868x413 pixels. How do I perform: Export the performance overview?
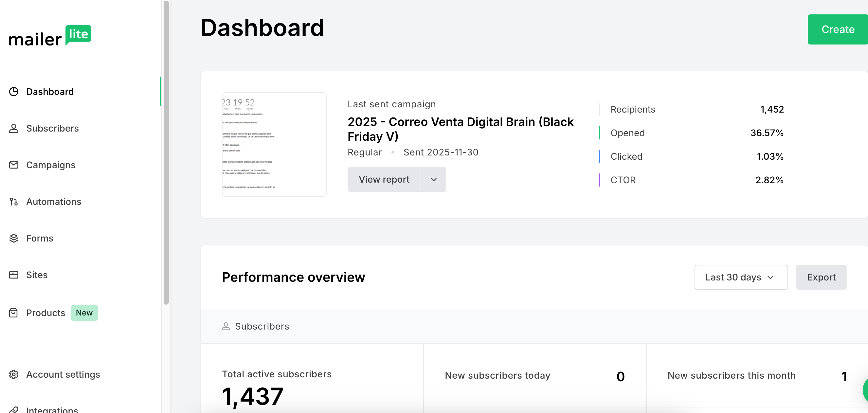coord(821,277)
